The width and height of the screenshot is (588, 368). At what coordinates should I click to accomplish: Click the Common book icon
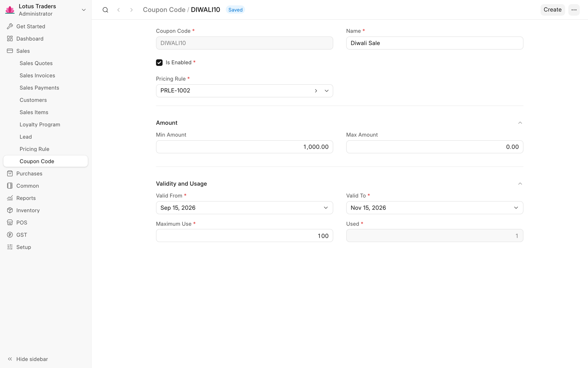[x=10, y=186]
